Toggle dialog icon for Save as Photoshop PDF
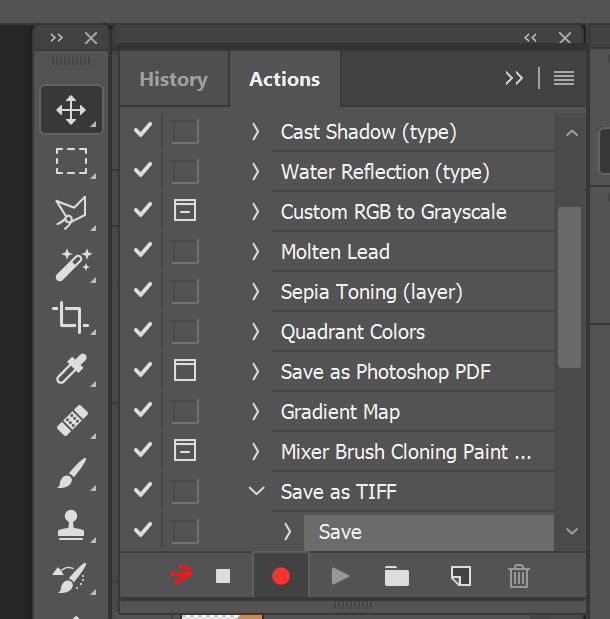Screen dimensions: 610x619 pos(185,370)
